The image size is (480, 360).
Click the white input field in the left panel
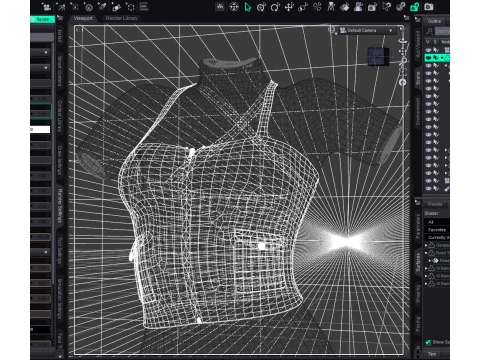click(40, 129)
